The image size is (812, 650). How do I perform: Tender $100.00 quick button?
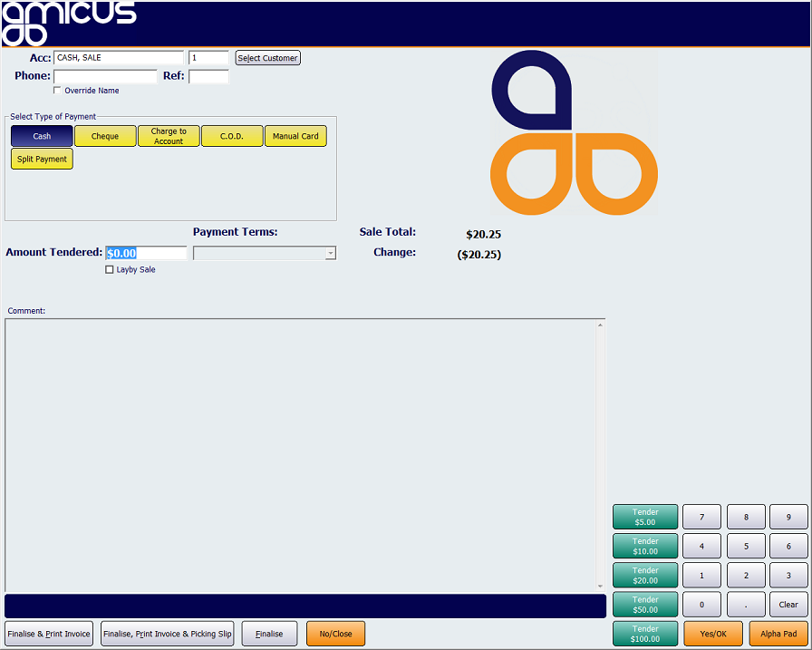(645, 634)
